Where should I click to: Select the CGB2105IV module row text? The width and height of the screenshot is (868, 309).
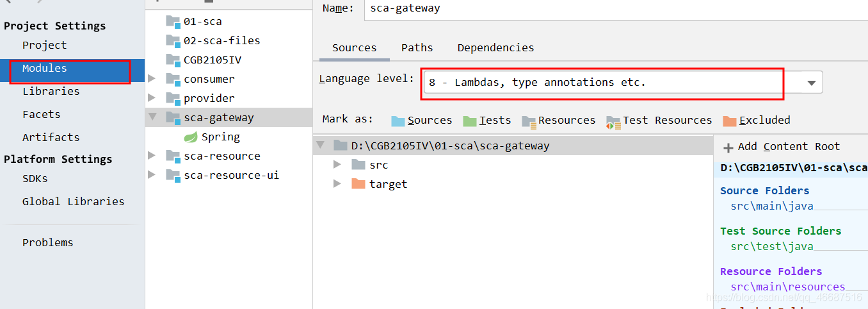coord(213,60)
